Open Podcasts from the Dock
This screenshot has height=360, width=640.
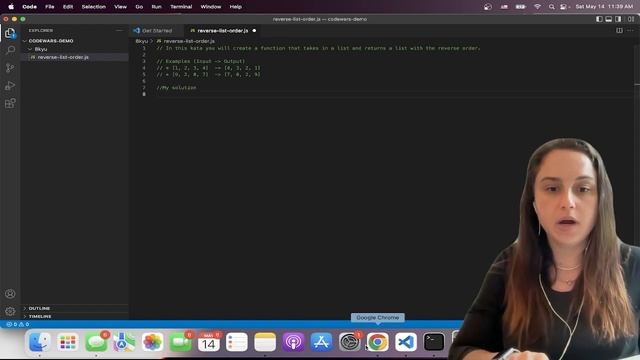click(293, 342)
